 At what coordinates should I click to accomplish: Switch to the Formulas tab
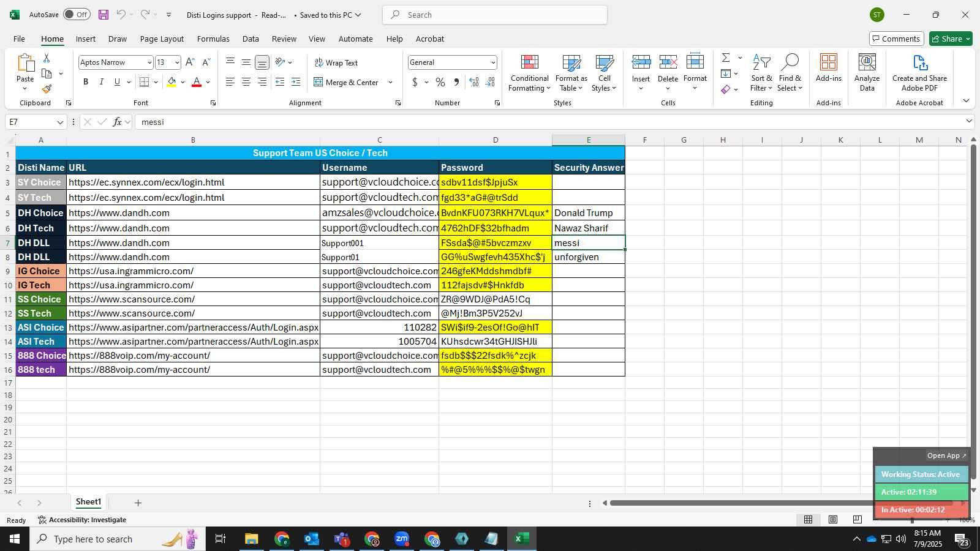pos(213,39)
